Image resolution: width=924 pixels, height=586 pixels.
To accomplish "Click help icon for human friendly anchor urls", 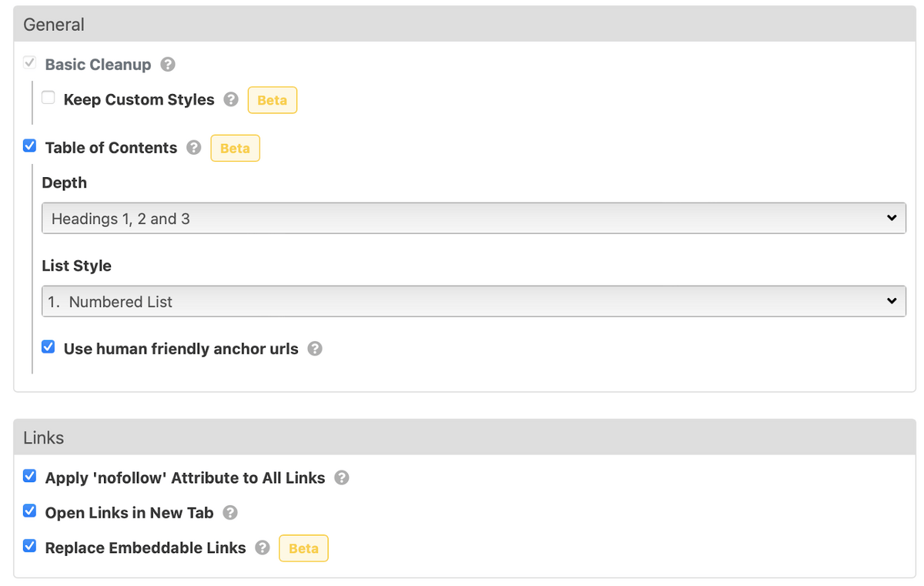I will point(315,349).
